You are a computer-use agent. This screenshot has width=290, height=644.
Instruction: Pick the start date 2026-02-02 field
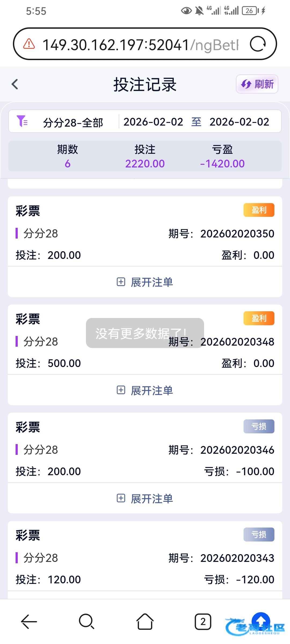pyautogui.click(x=153, y=122)
